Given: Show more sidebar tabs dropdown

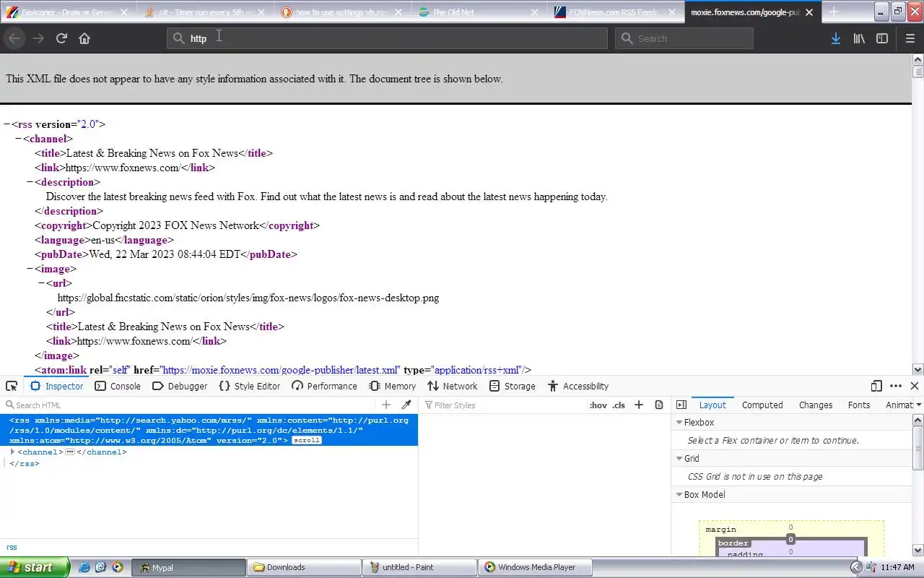Looking at the screenshot, I should tap(918, 405).
